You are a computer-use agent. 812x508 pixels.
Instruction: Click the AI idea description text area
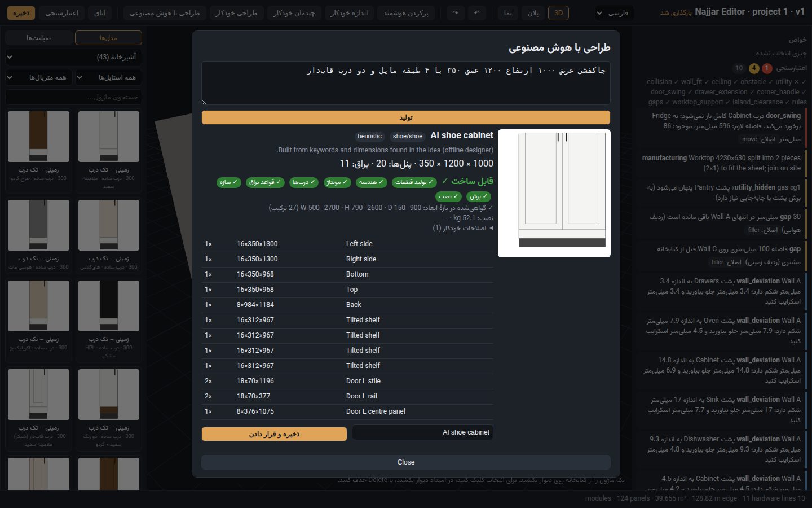[x=406, y=83]
